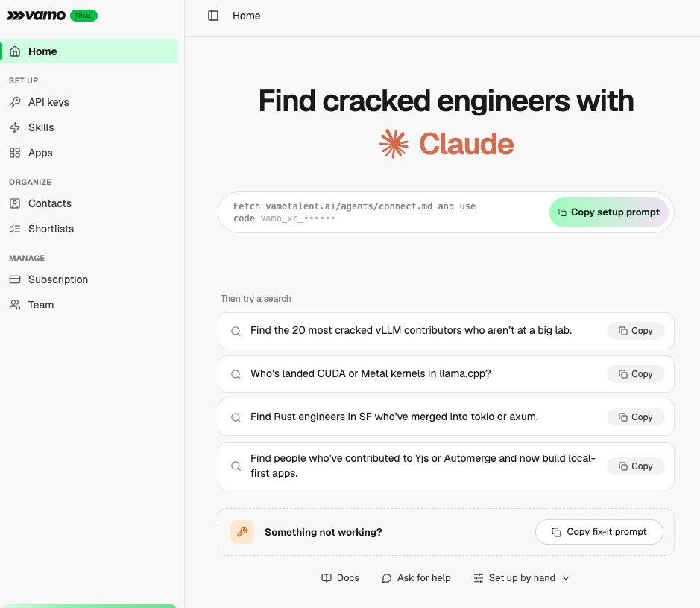The height and width of the screenshot is (608, 700).
Task: Open Skills page
Action: click(89, 127)
